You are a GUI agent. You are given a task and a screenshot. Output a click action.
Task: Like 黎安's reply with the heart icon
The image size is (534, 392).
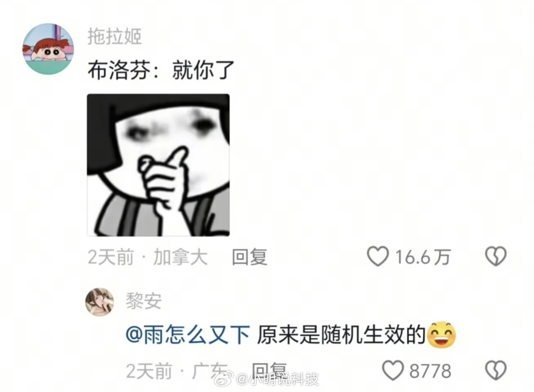tap(393, 370)
